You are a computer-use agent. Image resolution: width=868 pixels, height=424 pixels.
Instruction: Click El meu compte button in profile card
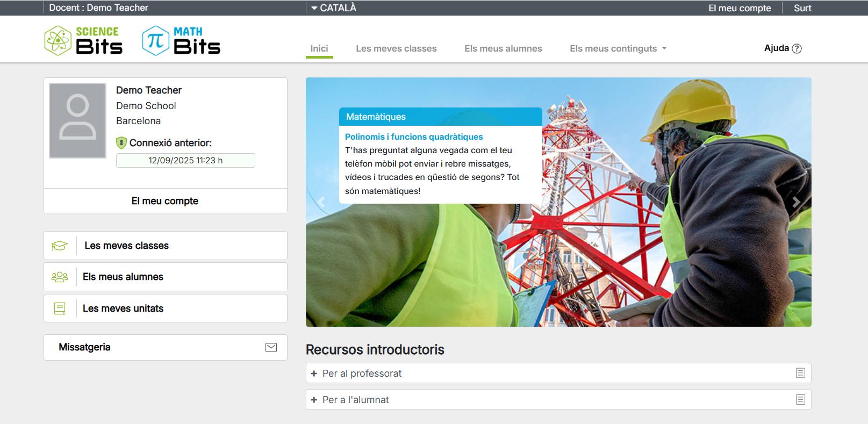(x=165, y=201)
